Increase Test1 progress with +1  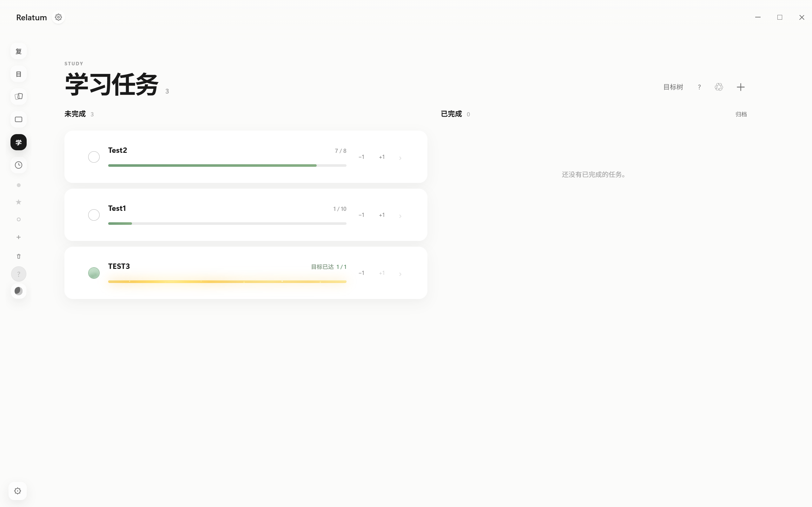coord(382,215)
